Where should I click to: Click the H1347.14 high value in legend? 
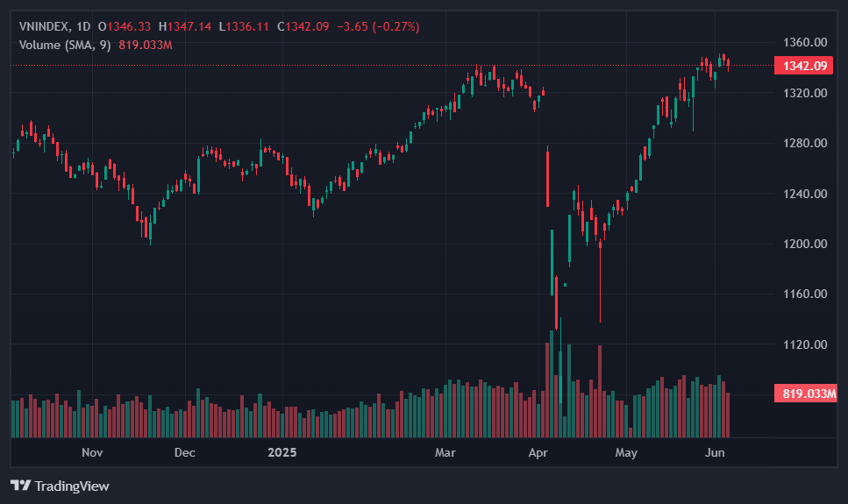click(x=185, y=26)
